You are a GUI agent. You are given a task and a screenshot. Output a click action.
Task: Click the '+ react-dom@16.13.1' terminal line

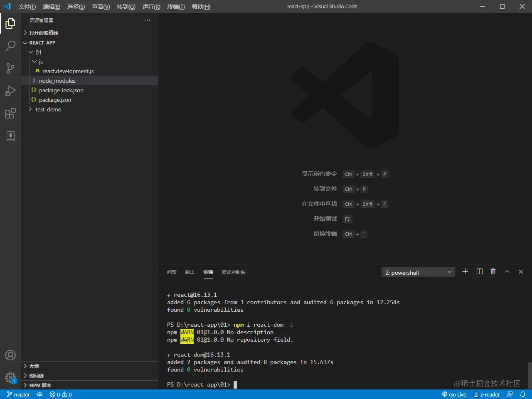pyautogui.click(x=199, y=355)
